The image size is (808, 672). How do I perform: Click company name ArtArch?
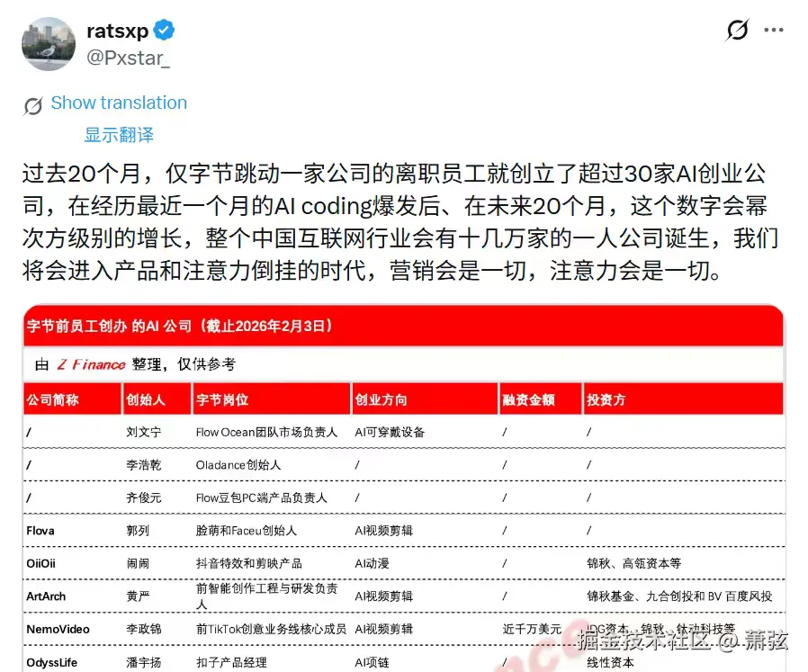click(x=46, y=596)
